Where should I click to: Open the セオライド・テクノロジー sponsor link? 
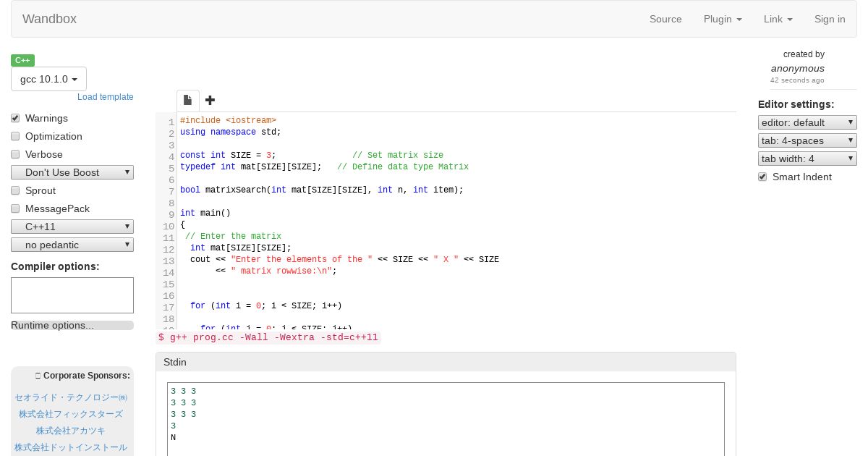pos(71,397)
